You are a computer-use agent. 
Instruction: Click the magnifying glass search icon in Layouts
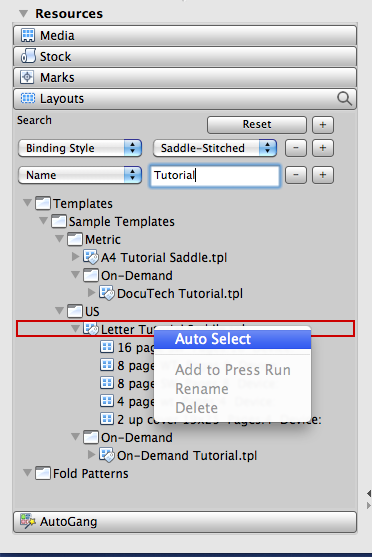pyautogui.click(x=344, y=98)
